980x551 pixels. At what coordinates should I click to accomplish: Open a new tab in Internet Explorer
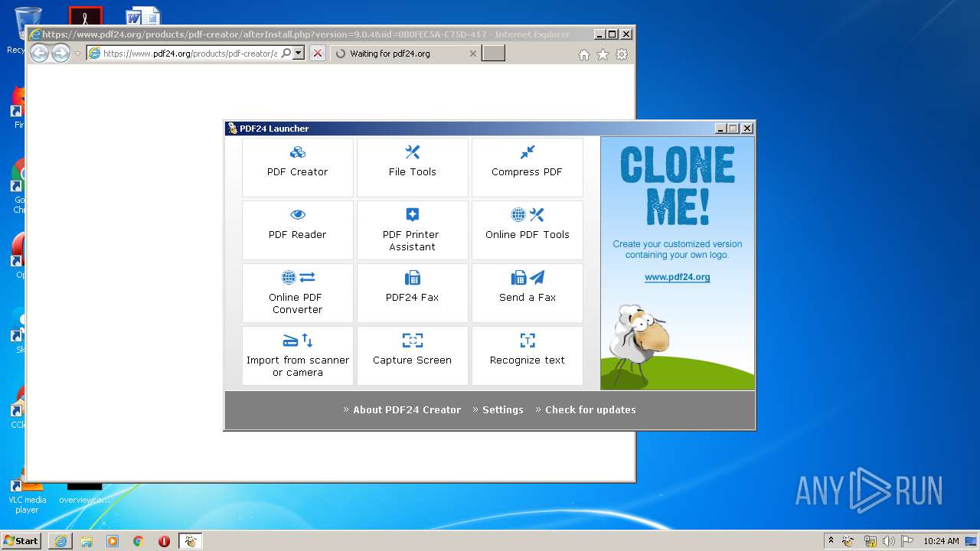493,54
